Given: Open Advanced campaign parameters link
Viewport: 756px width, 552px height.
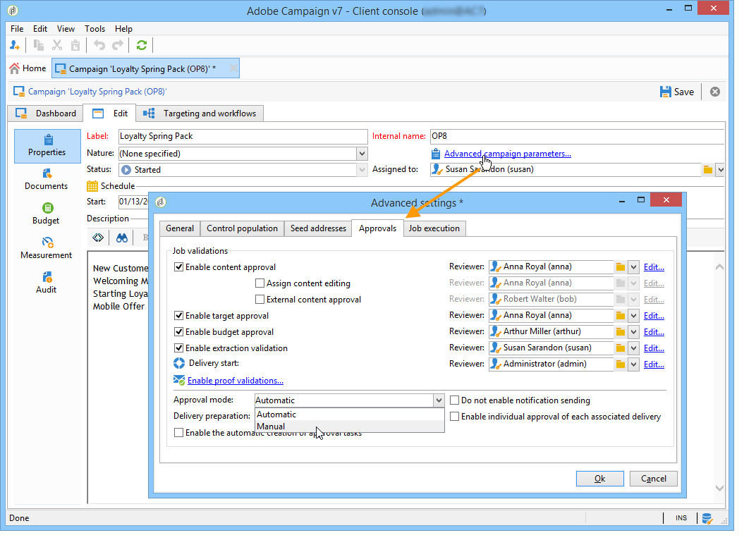Looking at the screenshot, I should point(507,154).
